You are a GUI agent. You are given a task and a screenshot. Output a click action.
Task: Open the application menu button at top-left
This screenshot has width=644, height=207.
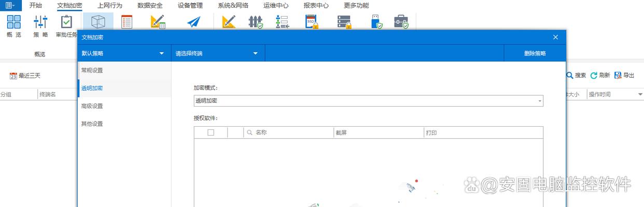coord(10,5)
